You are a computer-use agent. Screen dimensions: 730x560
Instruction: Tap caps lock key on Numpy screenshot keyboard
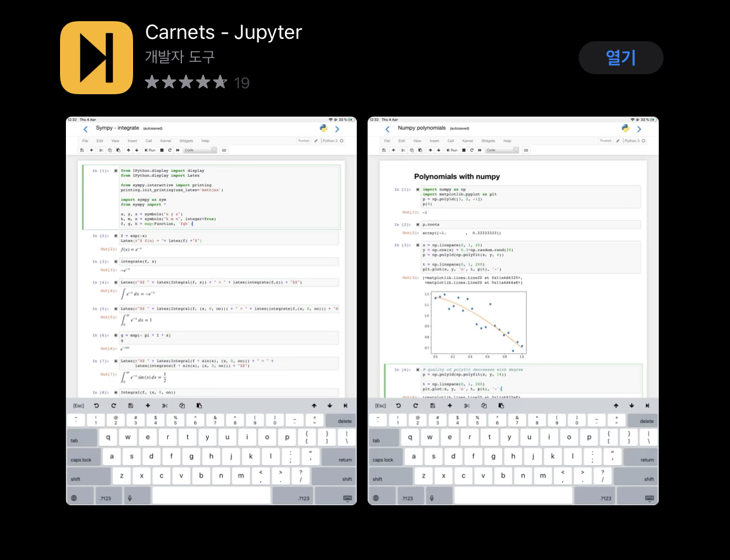(386, 458)
